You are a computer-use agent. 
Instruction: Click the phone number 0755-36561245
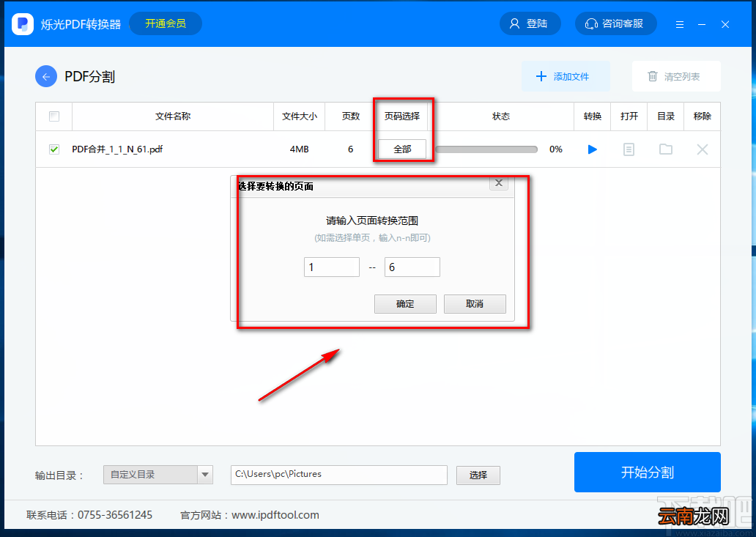pos(115,515)
